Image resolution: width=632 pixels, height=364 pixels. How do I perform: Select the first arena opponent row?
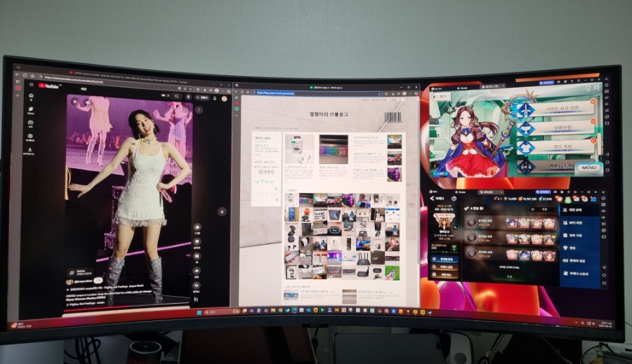511,222
